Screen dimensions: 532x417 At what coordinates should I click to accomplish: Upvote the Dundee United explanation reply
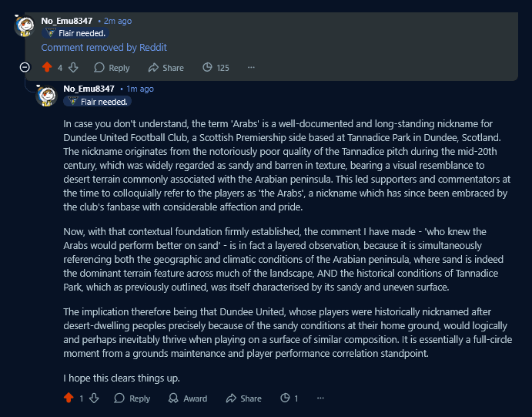(69, 399)
